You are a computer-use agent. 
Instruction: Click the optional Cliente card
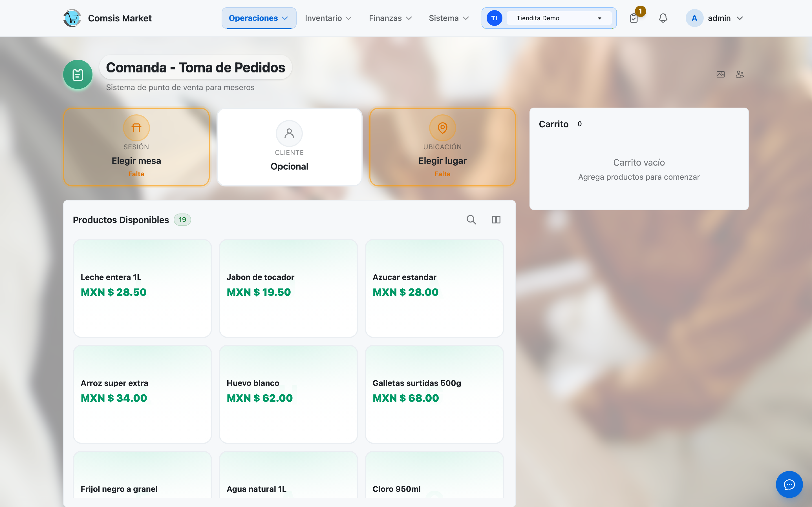[289, 147]
